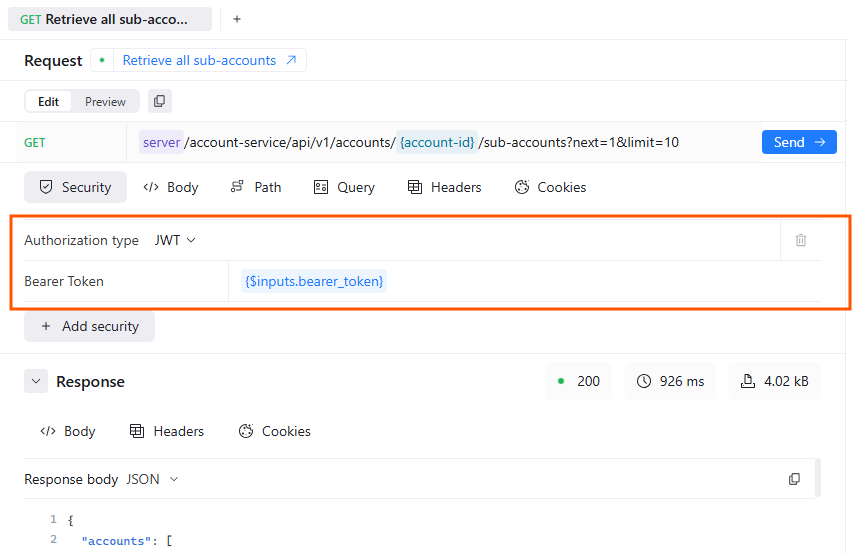This screenshot has width=852, height=554.
Task: Copy the request using the copy icon
Action: 160,101
